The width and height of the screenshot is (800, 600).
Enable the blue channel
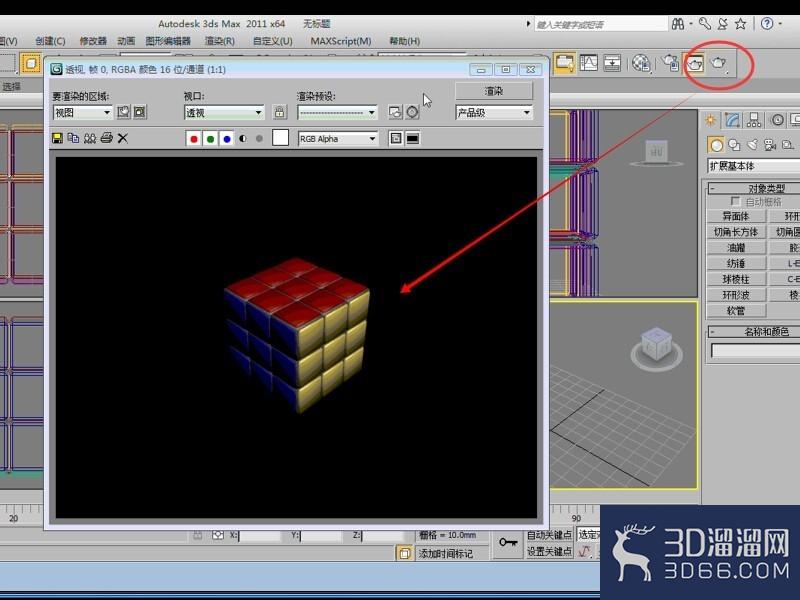coord(227,139)
